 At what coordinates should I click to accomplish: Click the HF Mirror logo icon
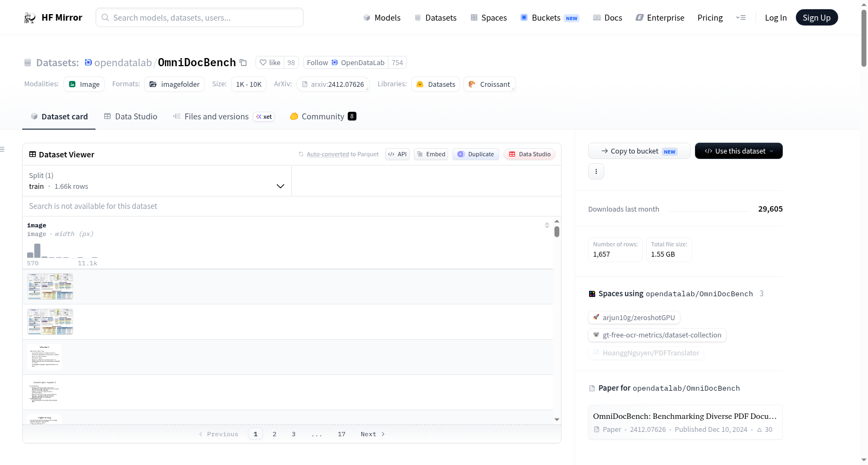point(30,18)
